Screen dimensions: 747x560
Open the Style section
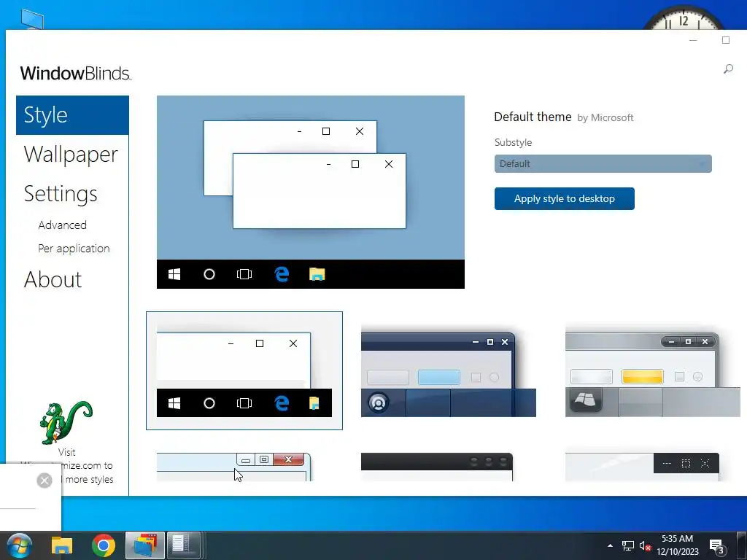pyautogui.click(x=72, y=115)
